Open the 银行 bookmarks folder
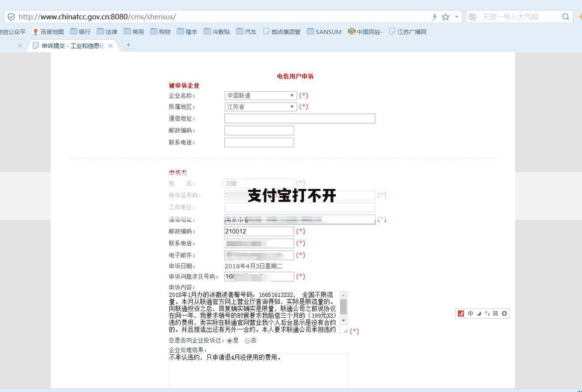 (80, 31)
